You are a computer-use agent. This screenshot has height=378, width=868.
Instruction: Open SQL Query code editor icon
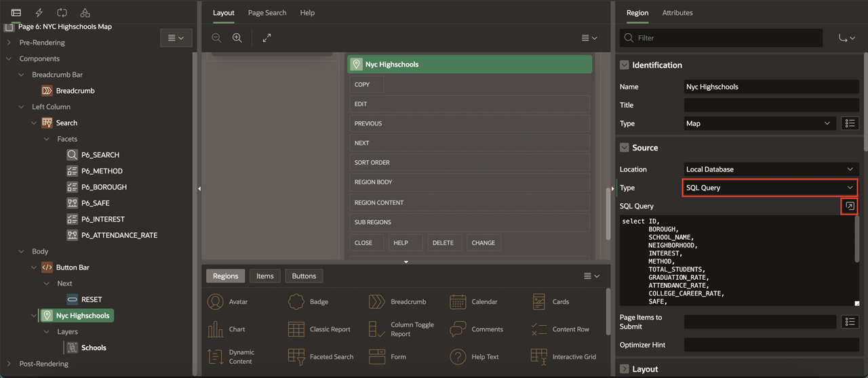click(x=850, y=206)
